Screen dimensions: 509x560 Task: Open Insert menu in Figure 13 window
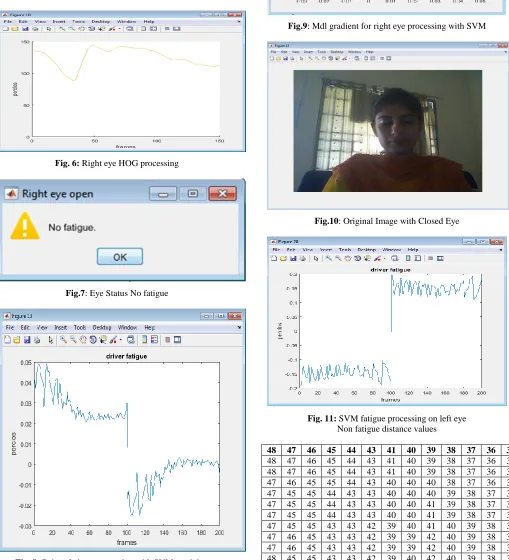60,328
